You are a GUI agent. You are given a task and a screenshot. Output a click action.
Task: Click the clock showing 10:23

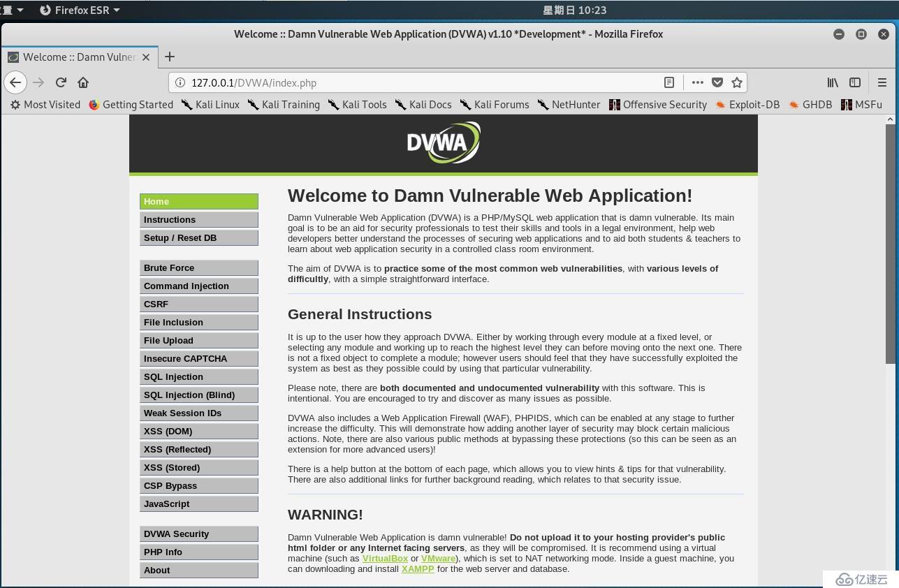point(574,10)
